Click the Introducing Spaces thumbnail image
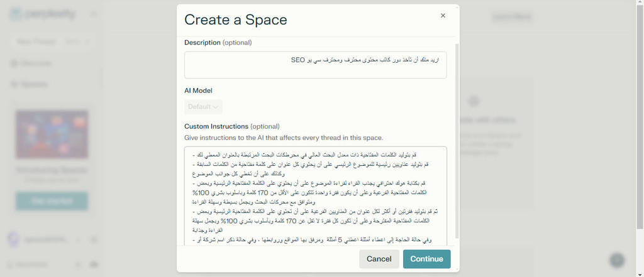Viewport: 644px width, 277px height. pos(52,134)
